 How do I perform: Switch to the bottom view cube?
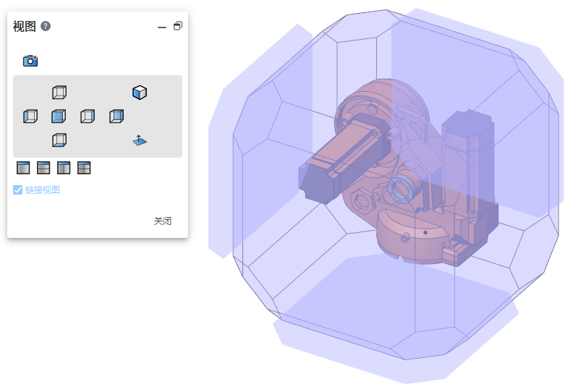coord(59,140)
